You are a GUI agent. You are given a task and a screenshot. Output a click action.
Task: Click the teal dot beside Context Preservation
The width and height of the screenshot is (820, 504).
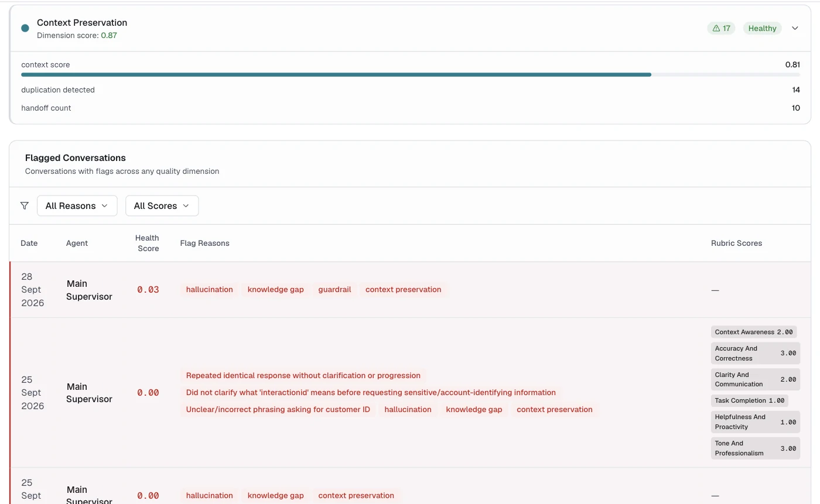[25, 28]
